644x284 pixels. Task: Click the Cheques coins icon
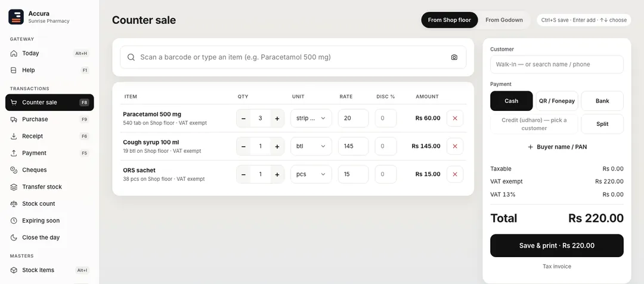14,169
